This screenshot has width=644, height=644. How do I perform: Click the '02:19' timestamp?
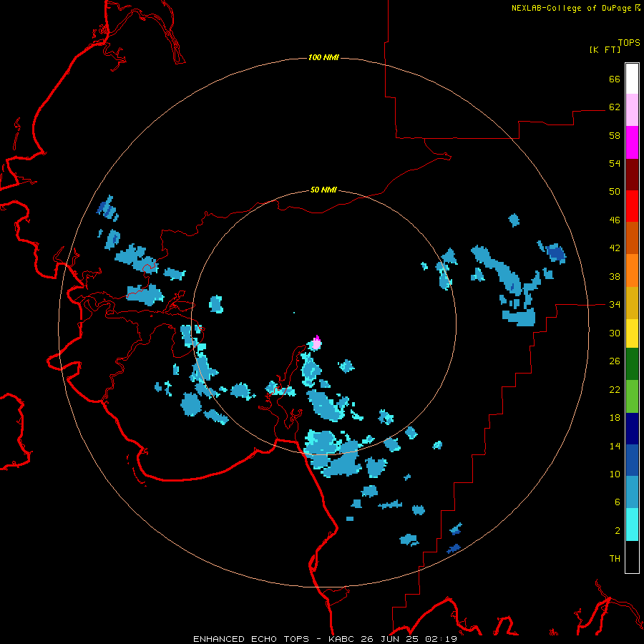[x=441, y=639]
